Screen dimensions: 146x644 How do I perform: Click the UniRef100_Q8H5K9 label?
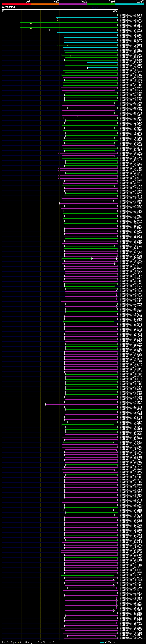pyautogui.click(x=131, y=50)
